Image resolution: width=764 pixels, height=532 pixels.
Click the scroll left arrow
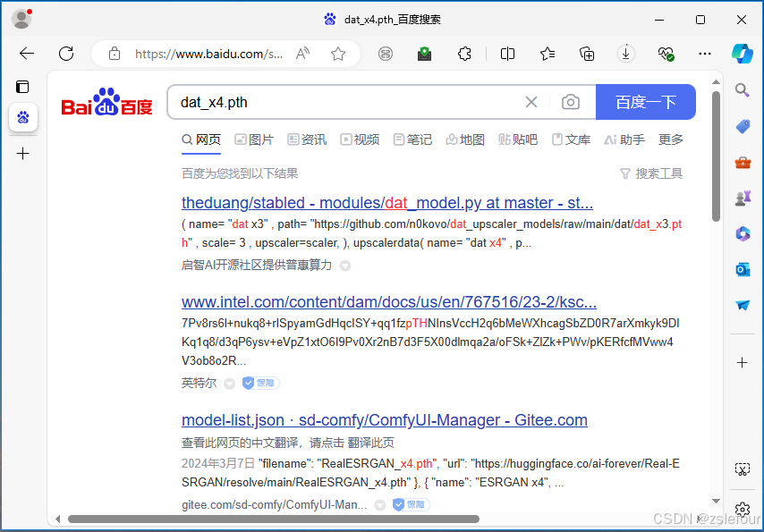coord(58,519)
